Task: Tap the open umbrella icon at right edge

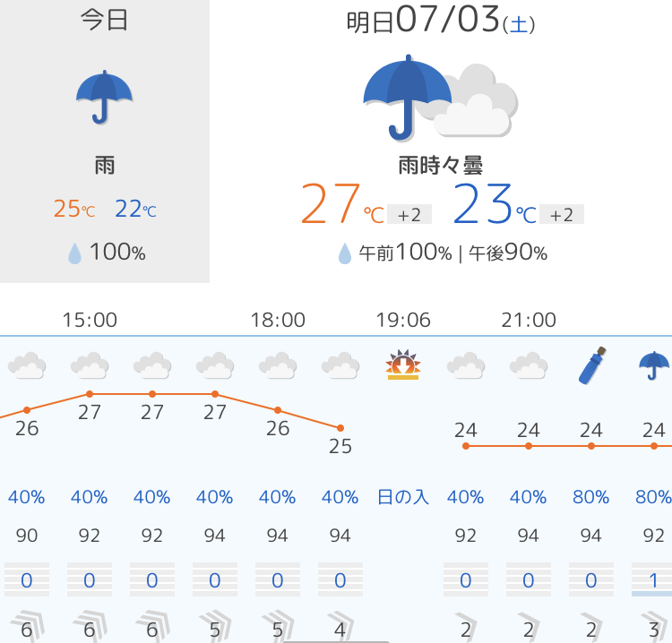Action: tap(654, 365)
